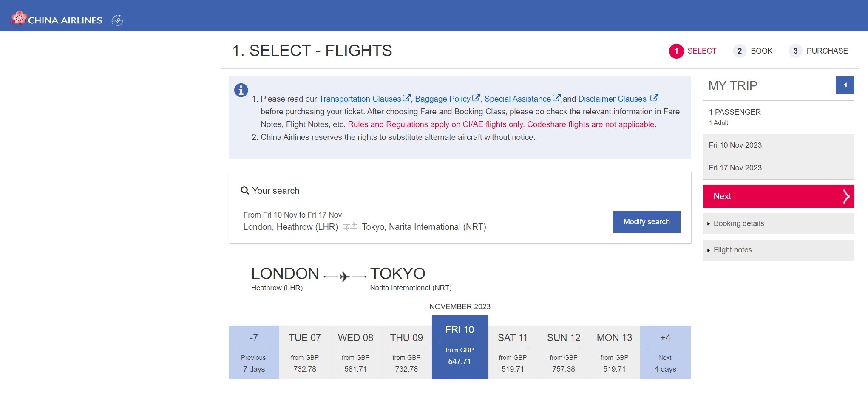Collapse My Trip panel with arrow icon

845,85
